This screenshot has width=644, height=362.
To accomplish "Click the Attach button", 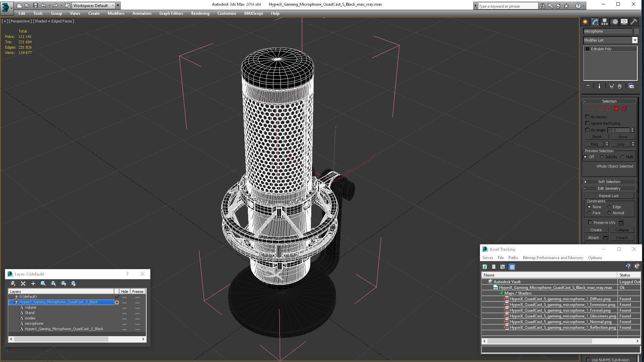I will coord(593,238).
